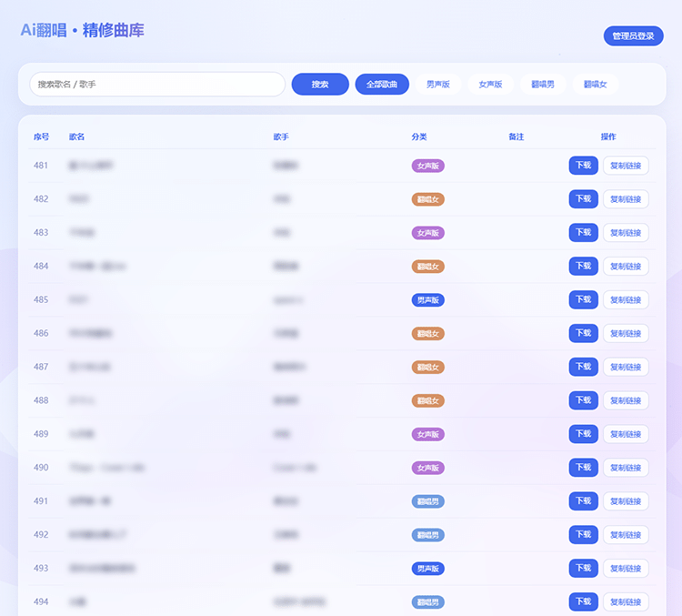Viewport: 682px width, 616px height.
Task: Click the 翻唱男 tag in row 491
Action: pyautogui.click(x=428, y=501)
